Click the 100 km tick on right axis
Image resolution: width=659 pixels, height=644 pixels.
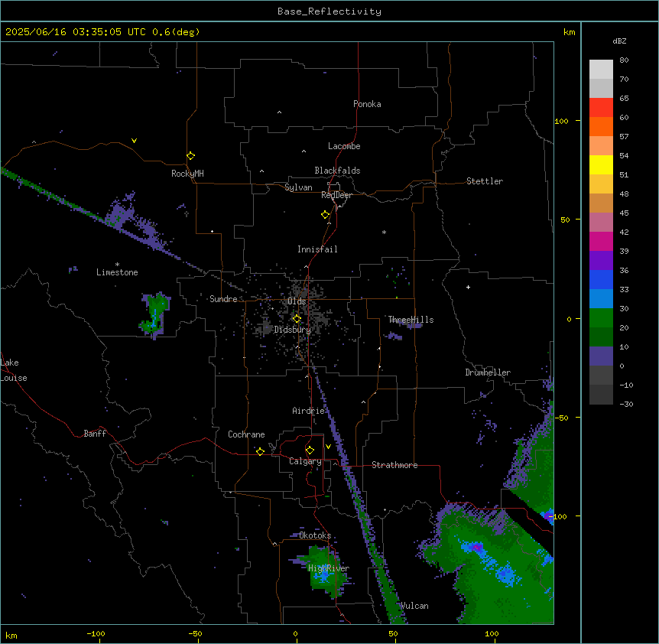[x=561, y=121]
